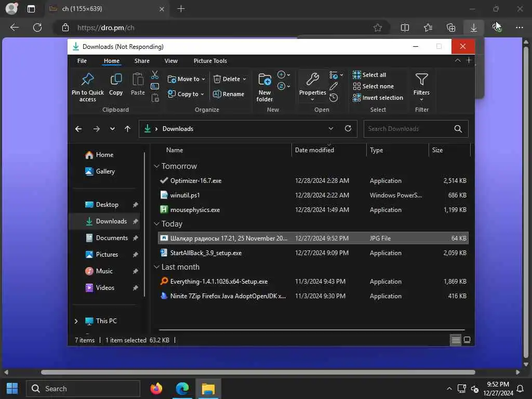Screen dimensions: 532x399
Task: Click the Edit pencil icon in Open group
Action: tap(333, 87)
